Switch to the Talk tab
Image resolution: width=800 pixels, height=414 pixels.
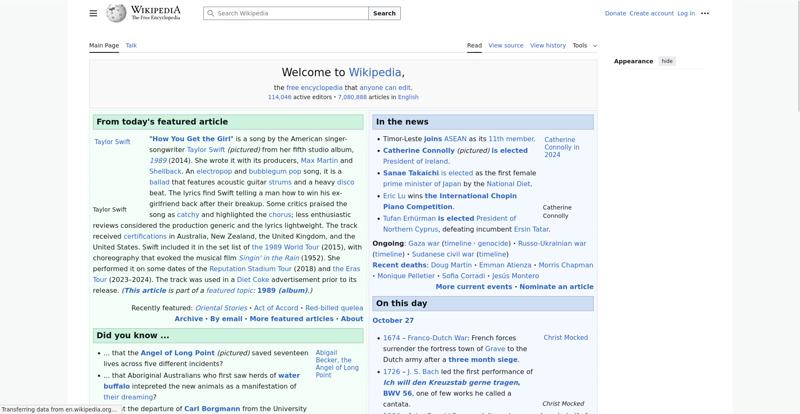pyautogui.click(x=131, y=45)
